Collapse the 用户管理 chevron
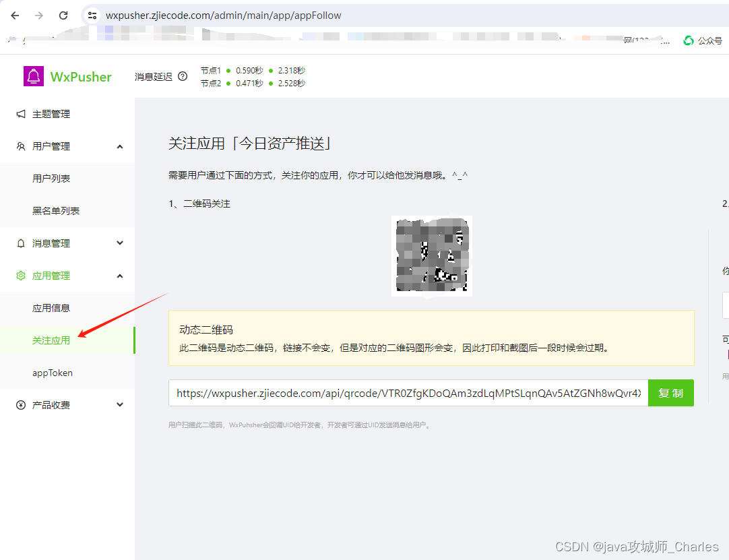This screenshot has width=729, height=560. coord(120,146)
